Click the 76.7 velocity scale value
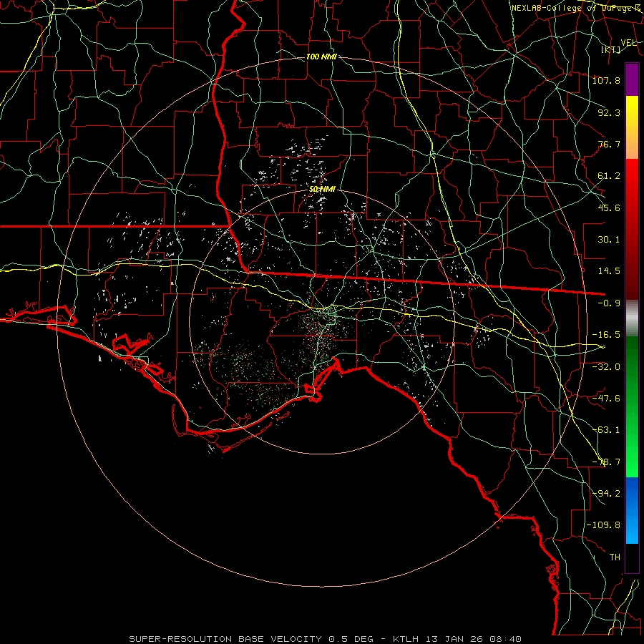Viewport: 644px width, 644px height. (x=609, y=144)
